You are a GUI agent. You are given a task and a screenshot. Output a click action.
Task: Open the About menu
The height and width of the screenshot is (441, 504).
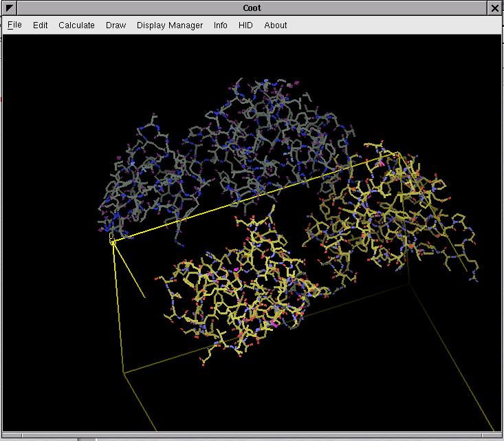pyautogui.click(x=276, y=25)
